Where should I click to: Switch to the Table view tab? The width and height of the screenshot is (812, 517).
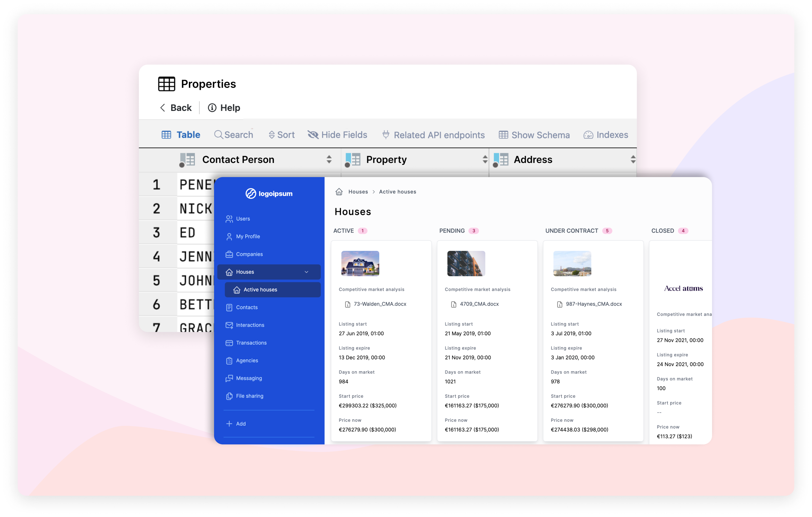point(181,134)
